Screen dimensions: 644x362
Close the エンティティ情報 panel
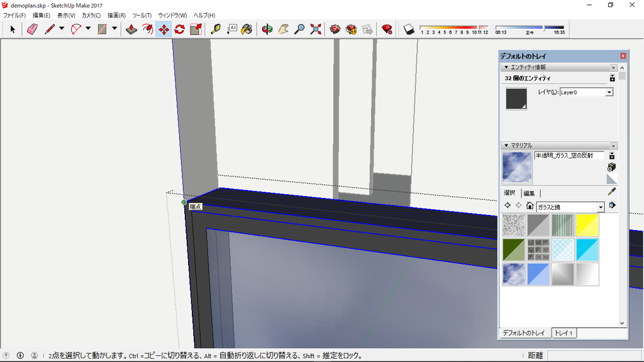pyautogui.click(x=613, y=67)
